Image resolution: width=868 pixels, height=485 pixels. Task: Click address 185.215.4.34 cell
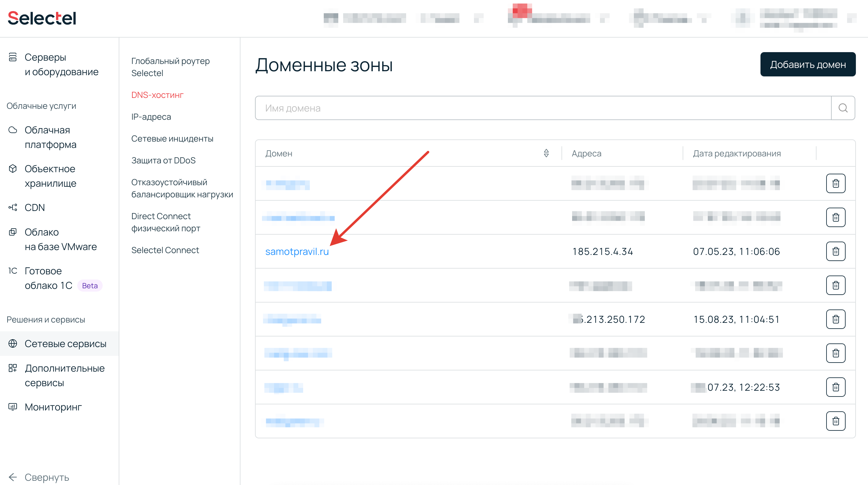602,251
